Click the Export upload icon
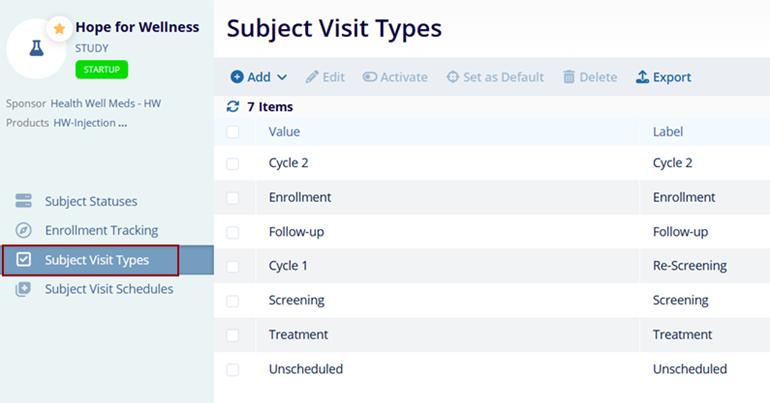This screenshot has width=770, height=403. click(x=643, y=77)
